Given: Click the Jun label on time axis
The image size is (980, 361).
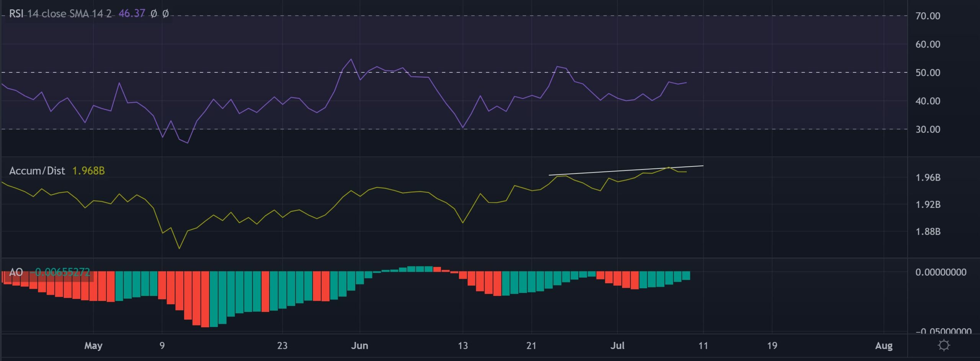Looking at the screenshot, I should point(359,346).
